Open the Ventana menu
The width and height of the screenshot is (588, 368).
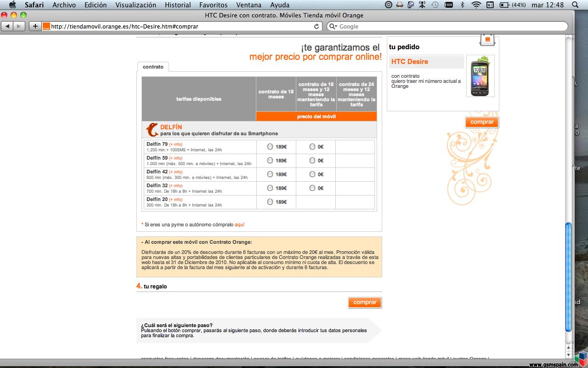coord(249,5)
